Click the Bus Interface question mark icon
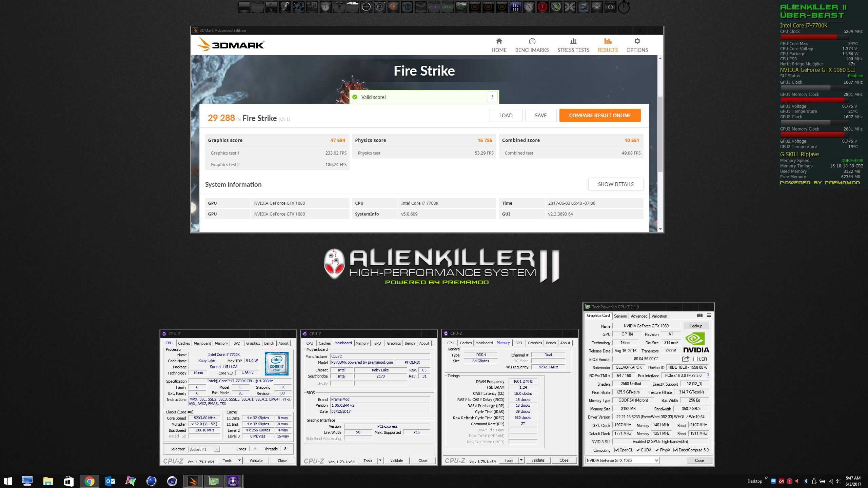Screen dimensions: 868x488 708,375
